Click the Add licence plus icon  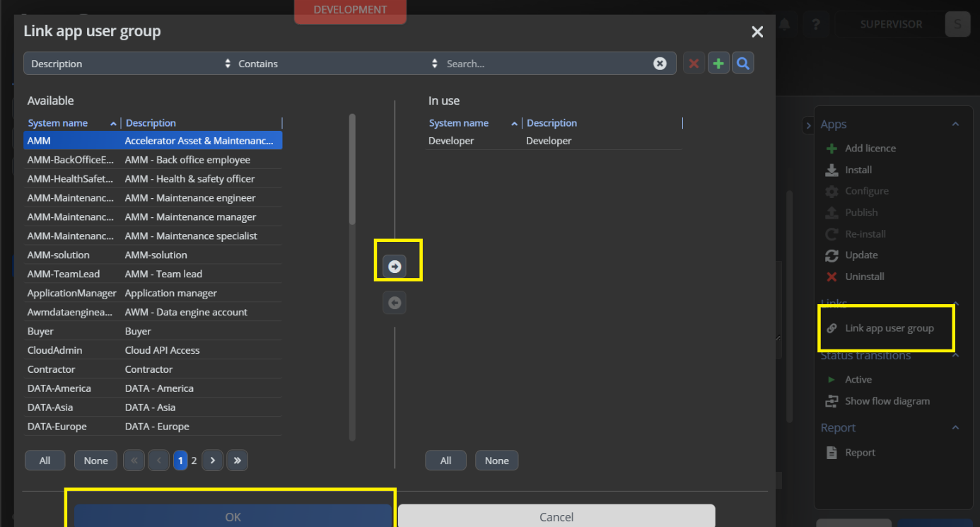tap(832, 149)
